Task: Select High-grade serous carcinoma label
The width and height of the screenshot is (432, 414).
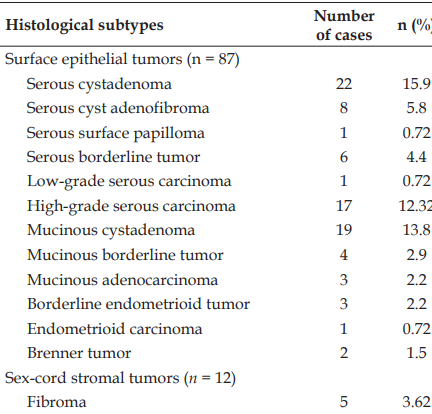Action: coord(131,206)
